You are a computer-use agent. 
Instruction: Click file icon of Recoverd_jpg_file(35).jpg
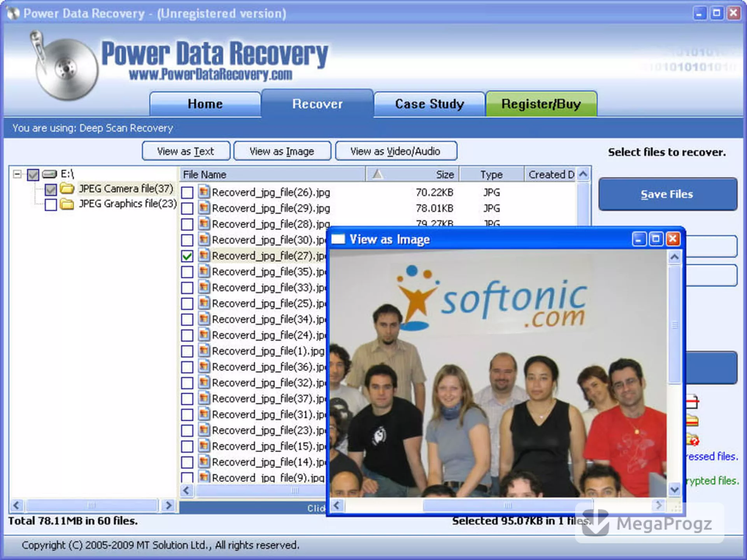point(204,271)
